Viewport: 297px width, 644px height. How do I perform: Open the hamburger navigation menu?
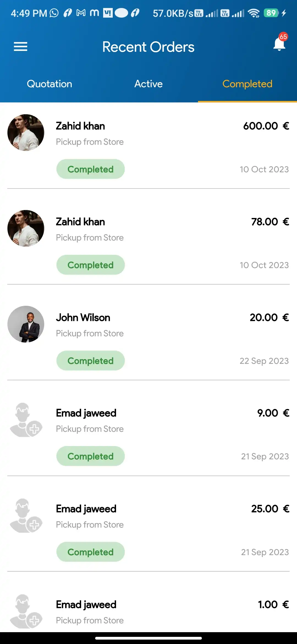tap(21, 47)
